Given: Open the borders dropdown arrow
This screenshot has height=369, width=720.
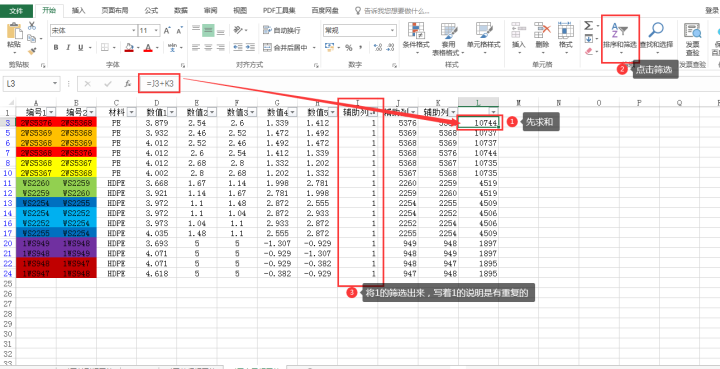Looking at the screenshot, I should point(115,47).
